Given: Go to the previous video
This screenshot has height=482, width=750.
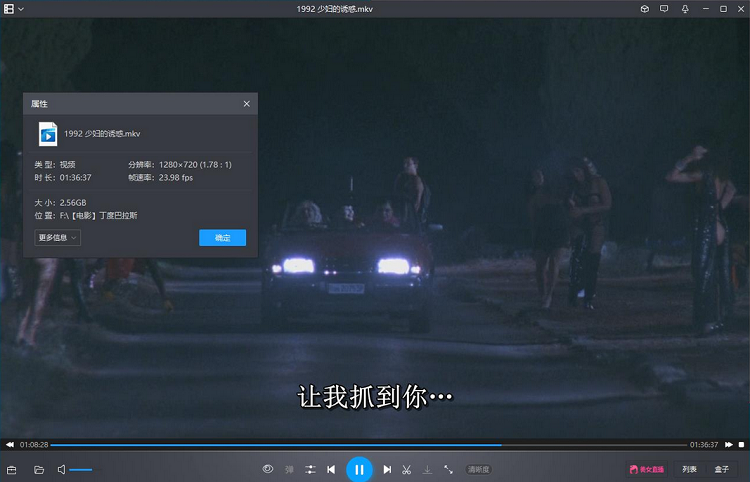Looking at the screenshot, I should click(x=331, y=469).
